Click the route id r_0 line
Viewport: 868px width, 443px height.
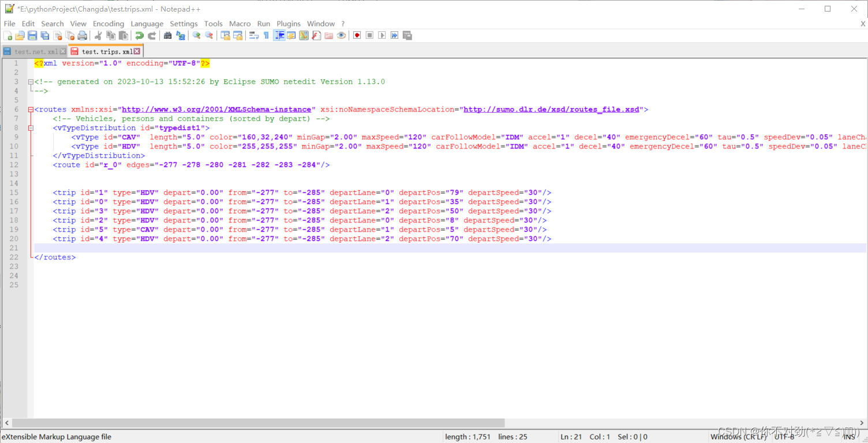[191, 165]
